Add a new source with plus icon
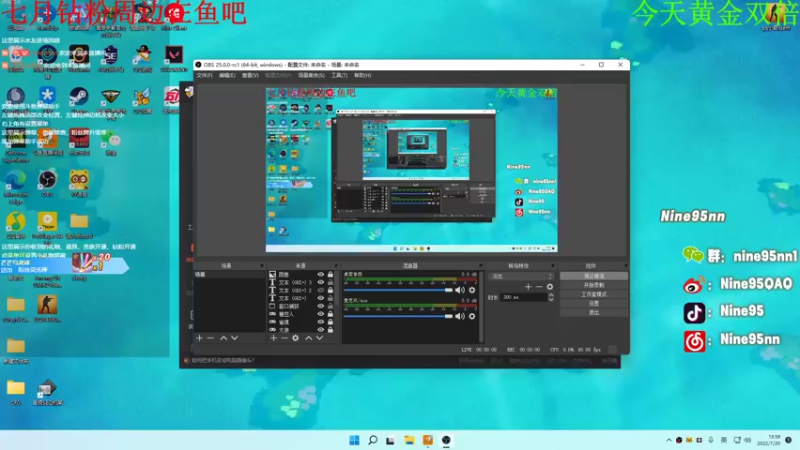The height and width of the screenshot is (450, 800). tap(273, 338)
